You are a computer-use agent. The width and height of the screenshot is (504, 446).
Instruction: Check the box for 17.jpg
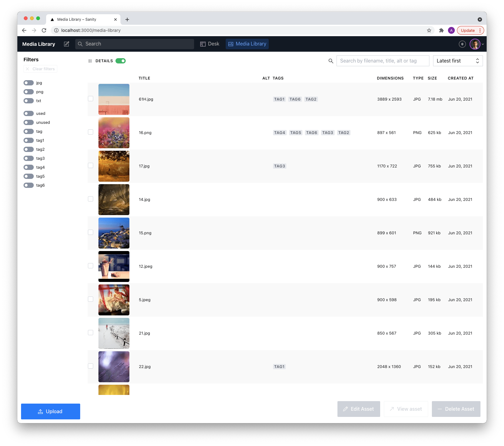click(90, 165)
